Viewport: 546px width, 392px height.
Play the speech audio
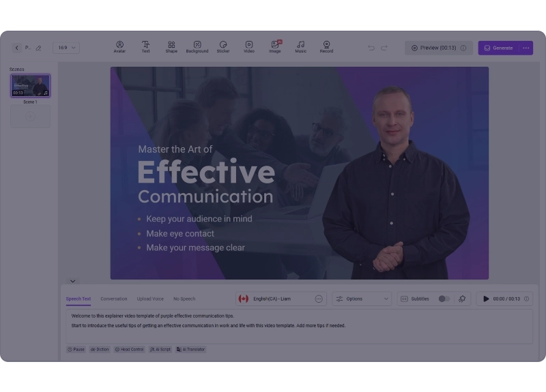[x=486, y=299]
